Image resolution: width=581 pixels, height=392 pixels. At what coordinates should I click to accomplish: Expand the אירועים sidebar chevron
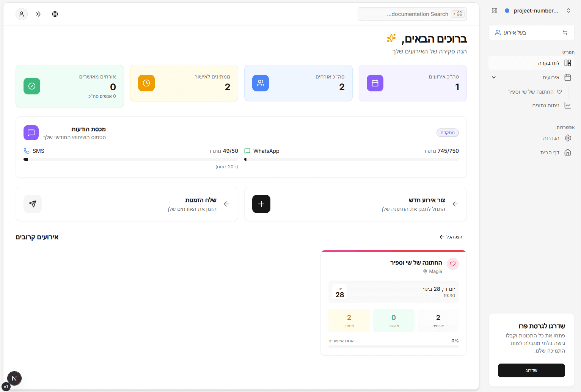tap(494, 77)
